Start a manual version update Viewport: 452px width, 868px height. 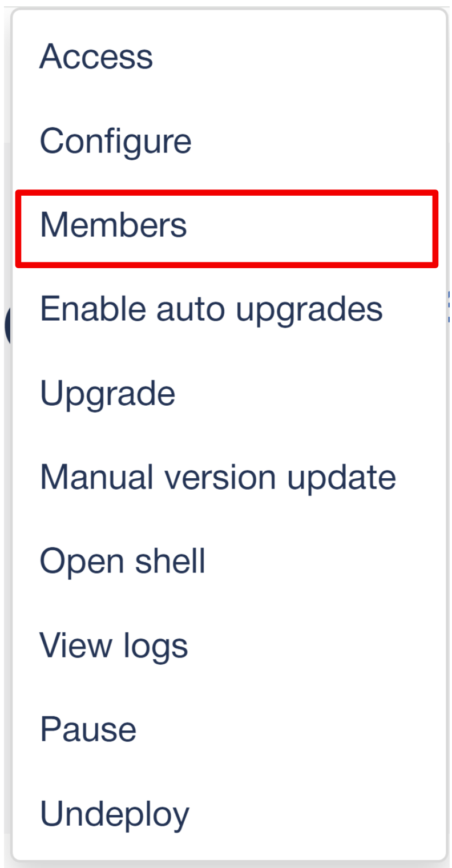tap(228, 477)
